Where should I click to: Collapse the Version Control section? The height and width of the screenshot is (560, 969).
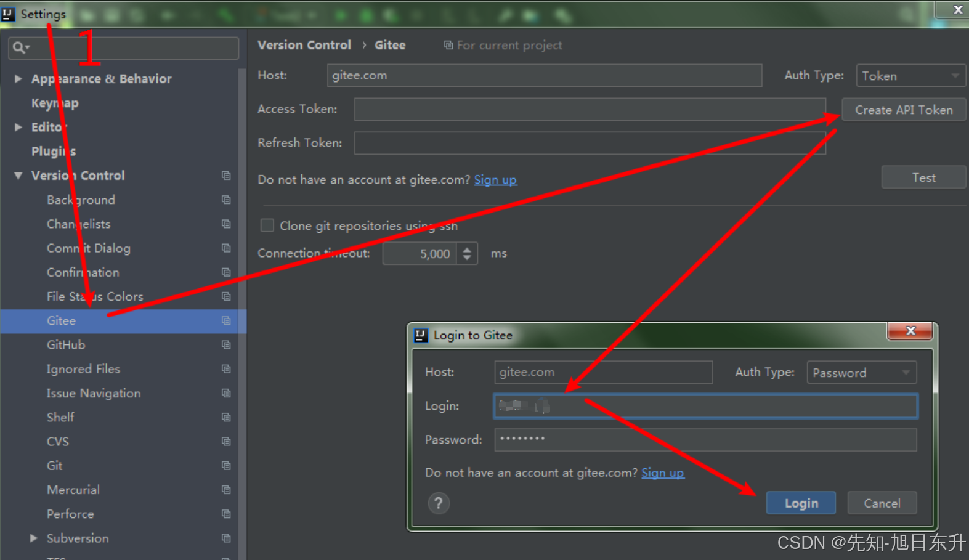[x=18, y=176]
